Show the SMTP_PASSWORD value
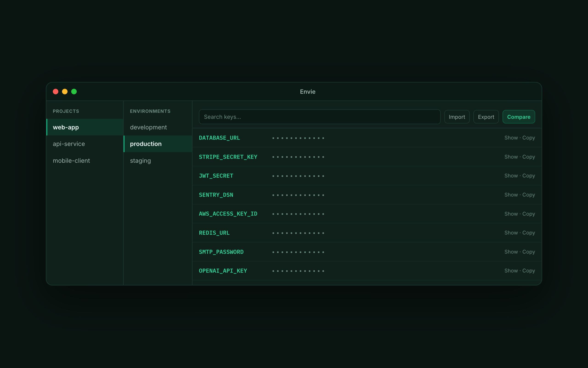This screenshot has height=368, width=588. coord(511,252)
